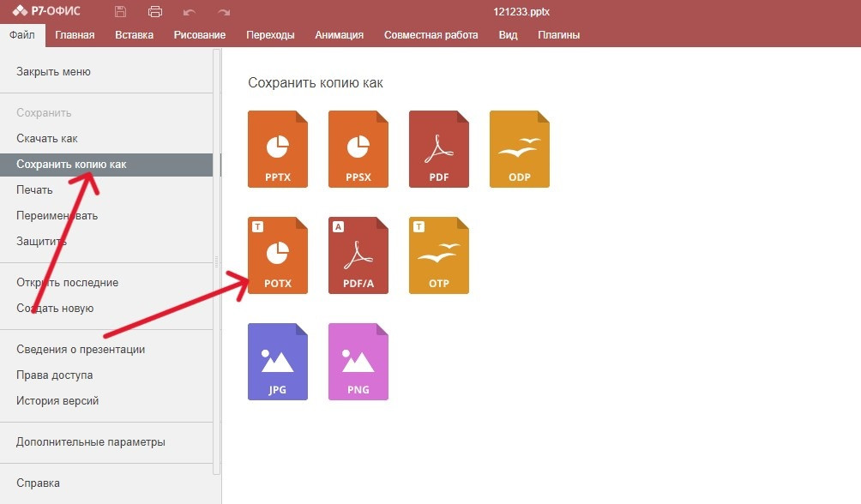Click the left panel vertical scrollbar
The height and width of the screenshot is (504, 861).
[217, 257]
